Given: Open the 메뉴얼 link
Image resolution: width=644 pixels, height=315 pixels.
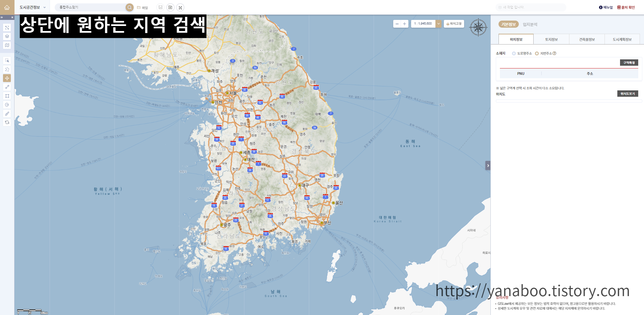Looking at the screenshot, I should click(606, 7).
